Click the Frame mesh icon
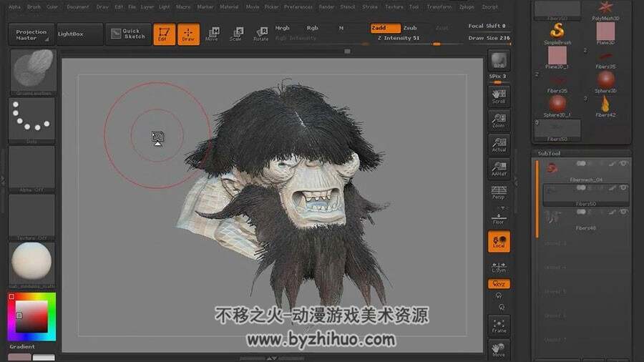This screenshot has width=644, height=362. (499, 326)
